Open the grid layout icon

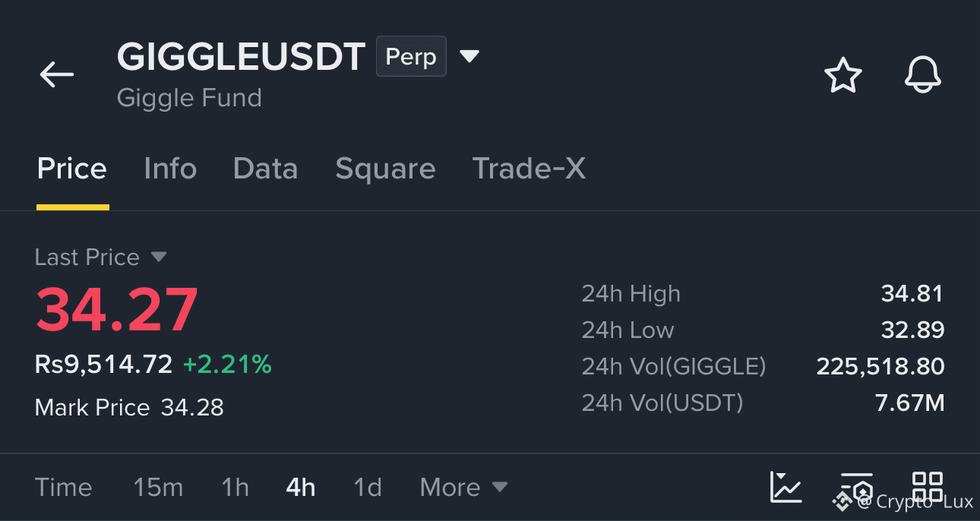point(928,487)
